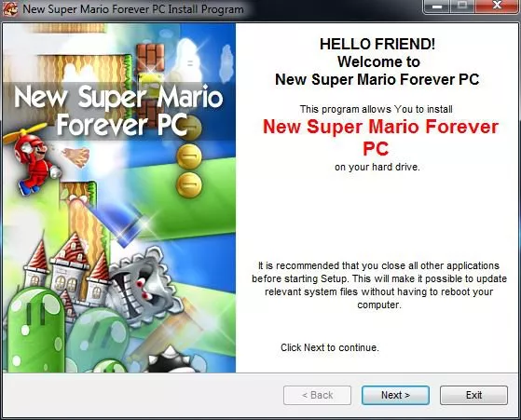
Task: Minimize the installer window
Action: pos(437,7)
